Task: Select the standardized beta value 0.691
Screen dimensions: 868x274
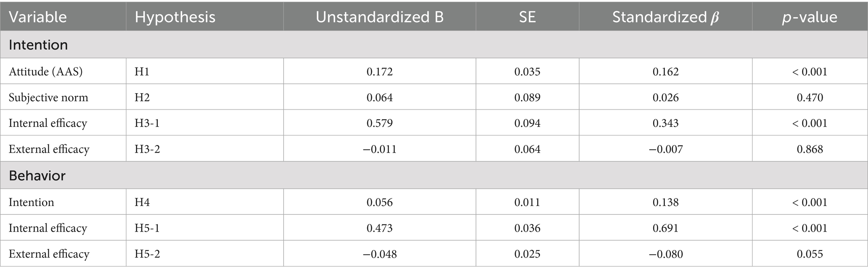Action: pyautogui.click(x=665, y=228)
